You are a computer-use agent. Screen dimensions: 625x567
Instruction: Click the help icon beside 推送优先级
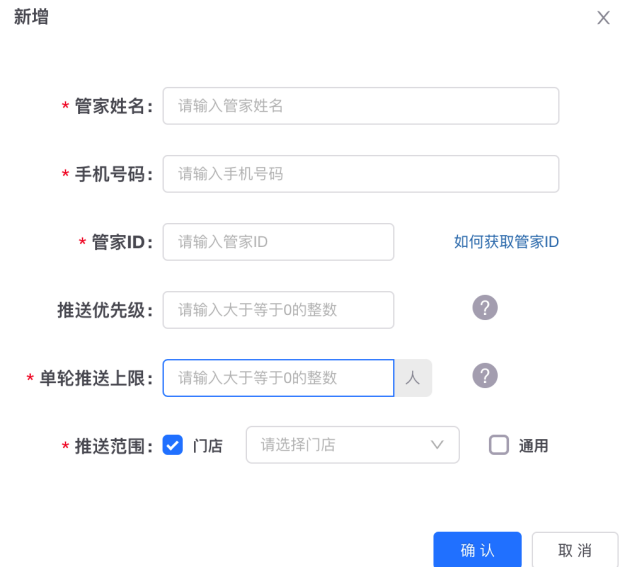tap(485, 308)
